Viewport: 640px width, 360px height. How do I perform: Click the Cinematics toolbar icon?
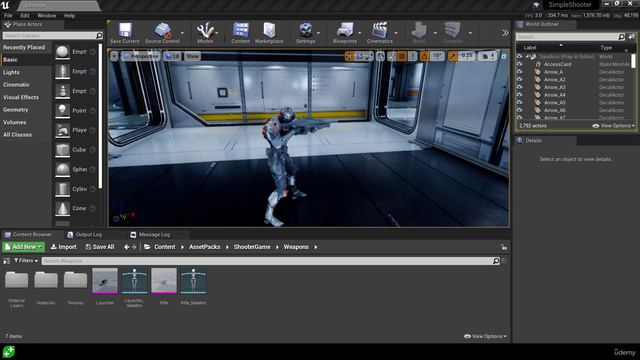coord(380,33)
